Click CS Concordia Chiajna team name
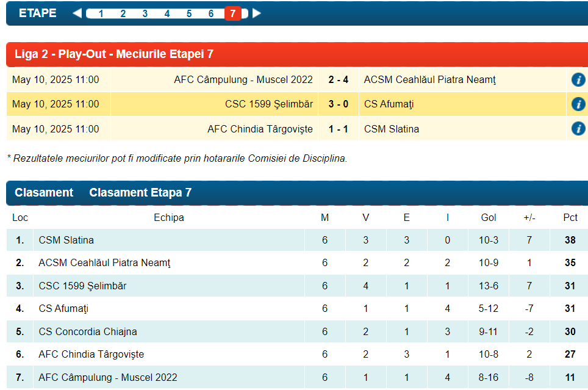588x390 pixels. pos(87,332)
